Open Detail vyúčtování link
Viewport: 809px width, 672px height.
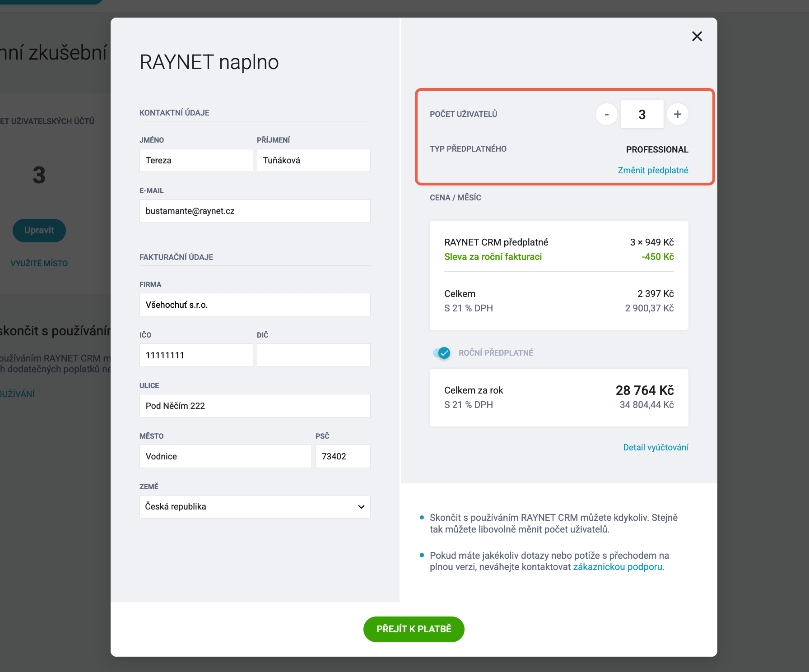656,447
